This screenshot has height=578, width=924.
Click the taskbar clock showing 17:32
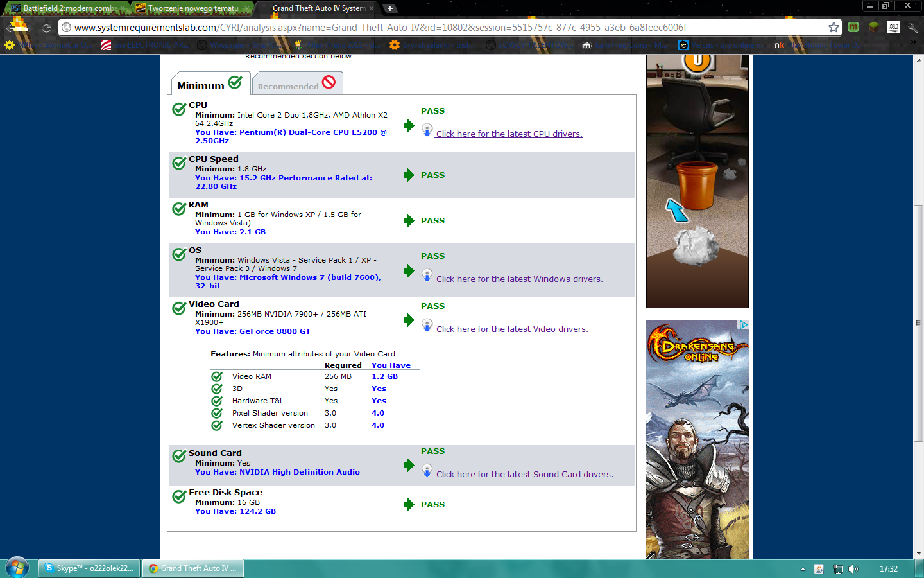point(889,569)
